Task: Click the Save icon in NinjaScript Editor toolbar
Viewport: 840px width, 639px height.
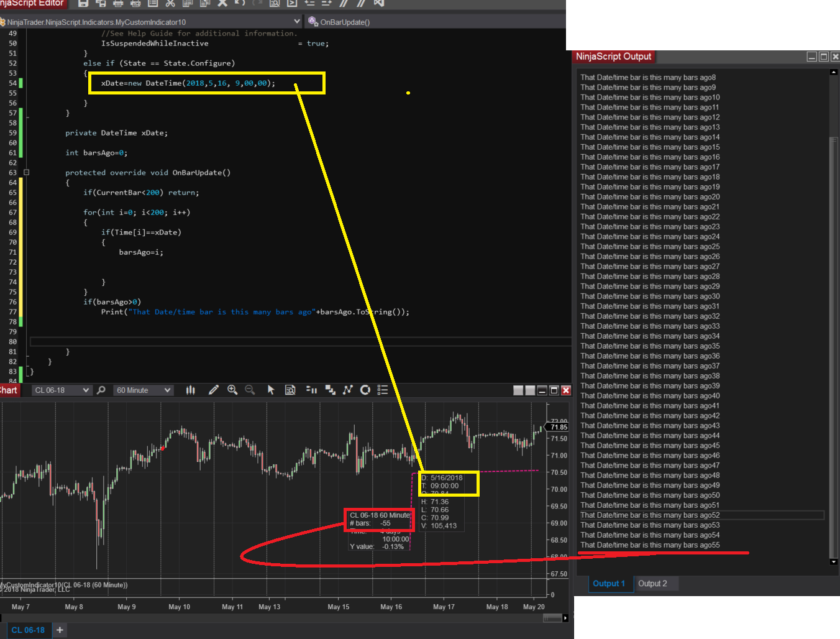Action: click(x=83, y=3)
